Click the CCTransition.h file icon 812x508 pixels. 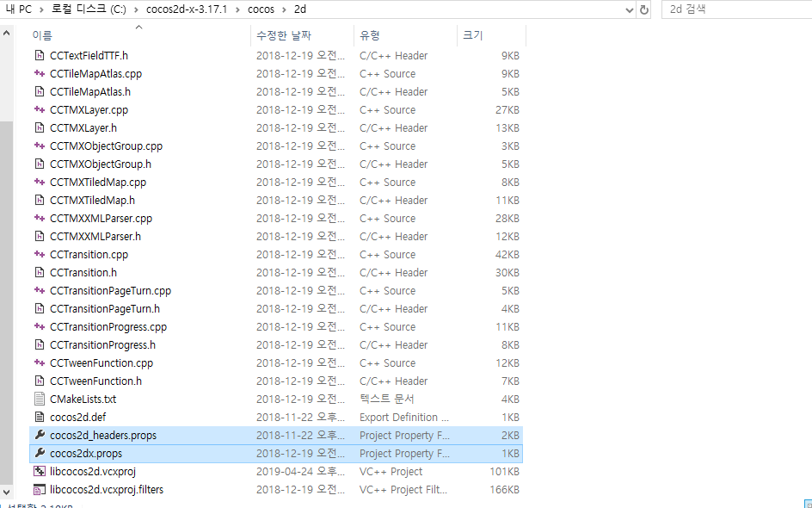pos(40,273)
